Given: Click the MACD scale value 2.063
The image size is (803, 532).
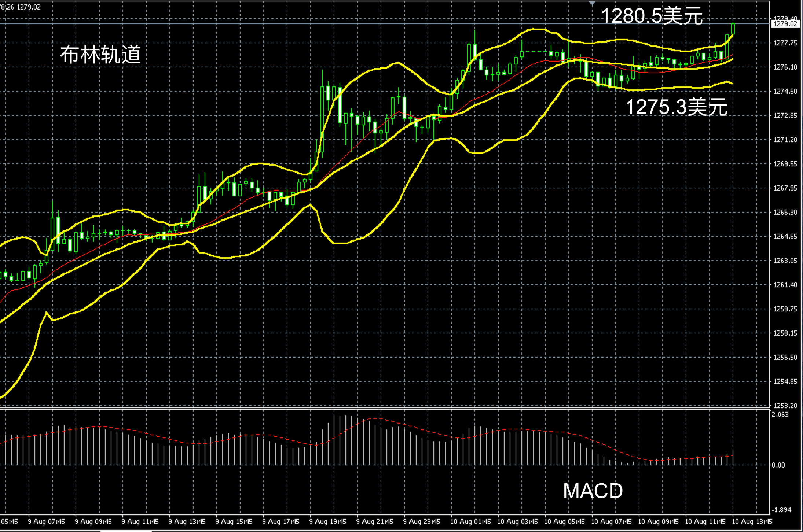Looking at the screenshot, I should pyautogui.click(x=780, y=414).
